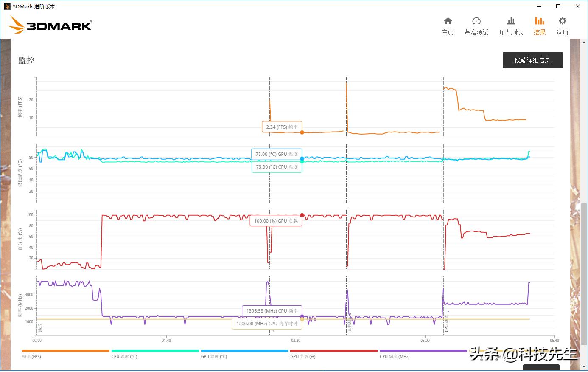Click the "2.34 (FPS) 帧率" tooltip

tap(282, 127)
